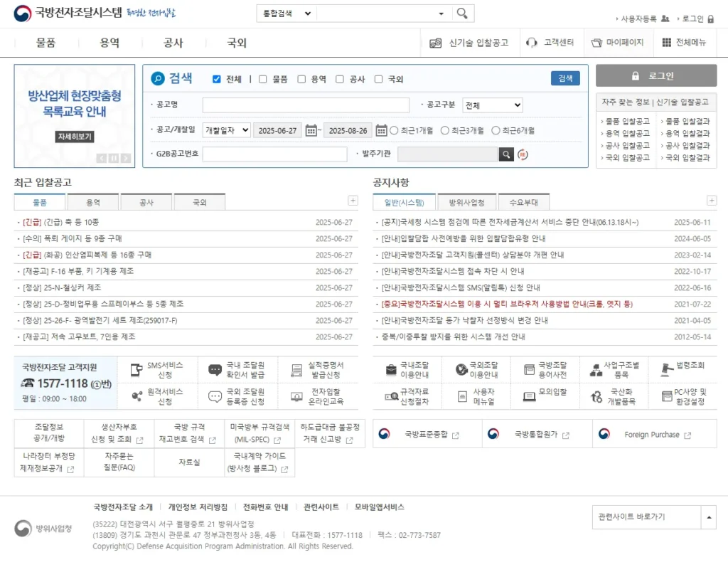Check the 용역 search checkbox
728x567 pixels.
(x=301, y=79)
